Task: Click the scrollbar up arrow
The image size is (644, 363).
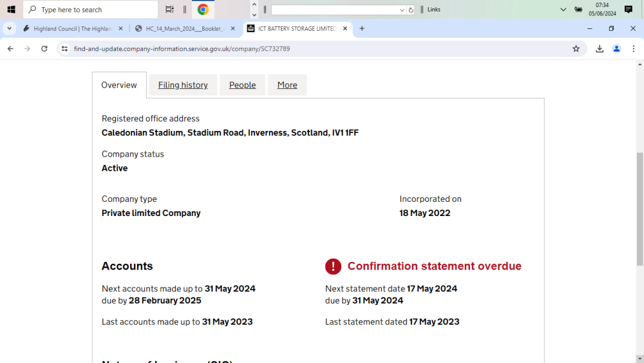Action: [640, 64]
